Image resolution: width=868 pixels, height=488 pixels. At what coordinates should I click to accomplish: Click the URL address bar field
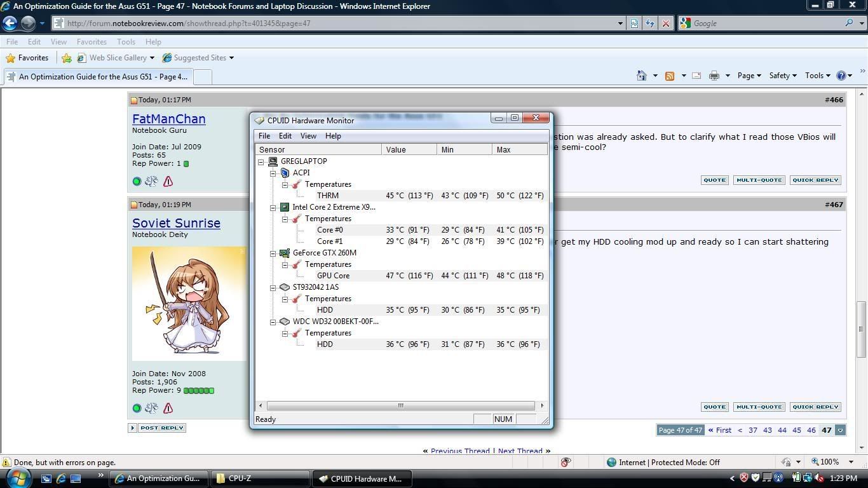[341, 24]
